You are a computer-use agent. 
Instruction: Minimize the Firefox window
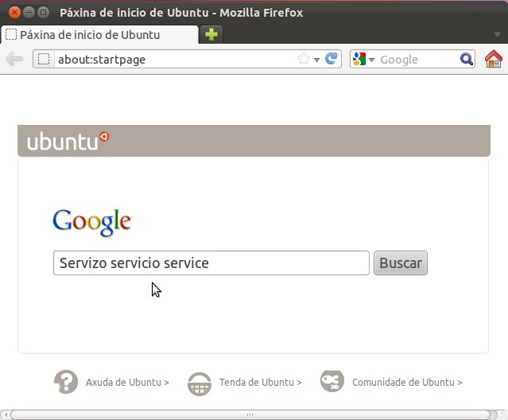click(29, 13)
